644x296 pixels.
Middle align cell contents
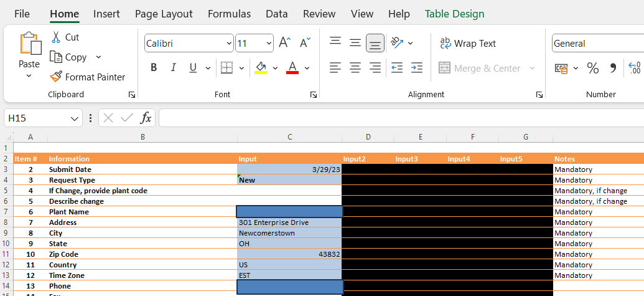point(355,43)
